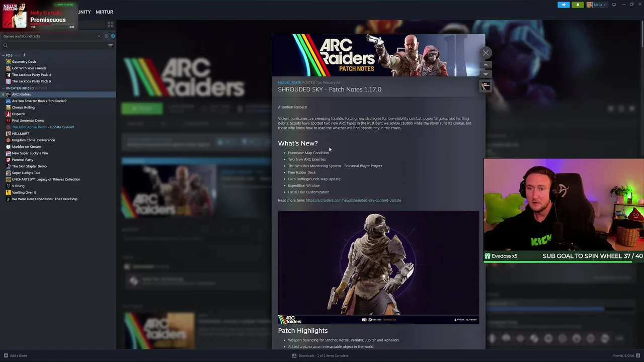Select V Rising

click(x=18, y=186)
